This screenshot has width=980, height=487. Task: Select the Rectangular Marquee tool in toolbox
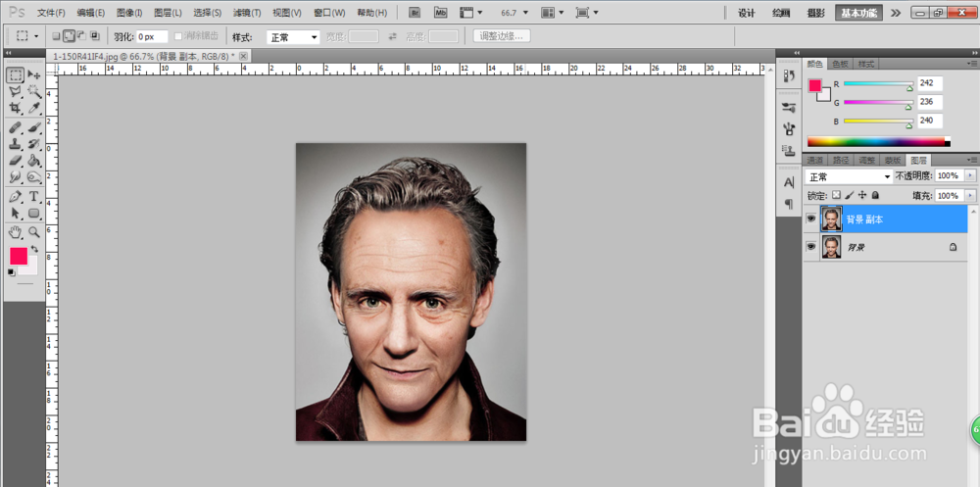pyautogui.click(x=16, y=75)
